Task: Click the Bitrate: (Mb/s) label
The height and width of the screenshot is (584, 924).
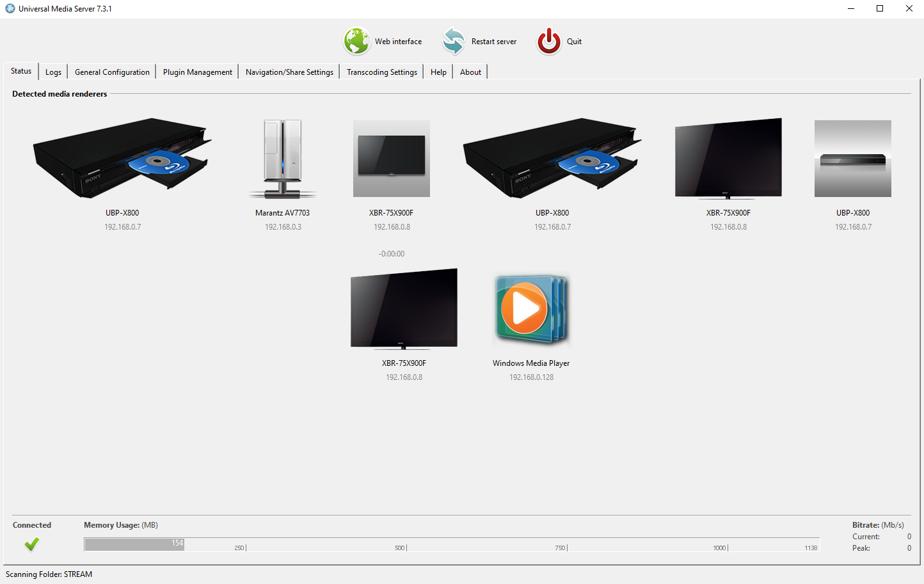Action: [878, 525]
